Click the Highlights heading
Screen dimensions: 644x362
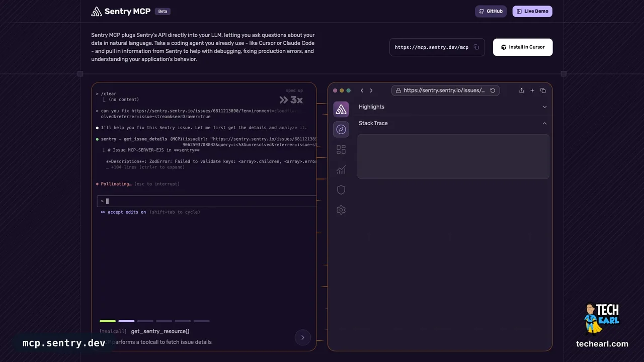coord(371,107)
